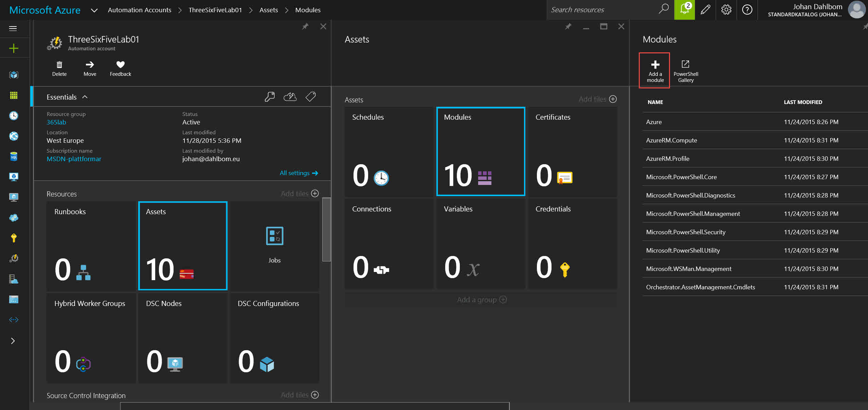
Task: Pin the ThreeSixFiveLab01 blade
Action: pyautogui.click(x=305, y=27)
